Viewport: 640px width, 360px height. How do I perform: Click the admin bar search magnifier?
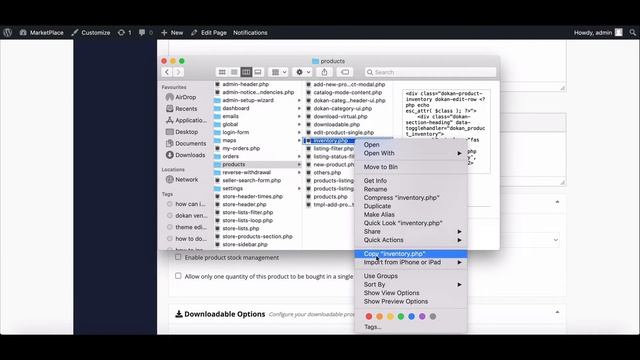point(632,33)
